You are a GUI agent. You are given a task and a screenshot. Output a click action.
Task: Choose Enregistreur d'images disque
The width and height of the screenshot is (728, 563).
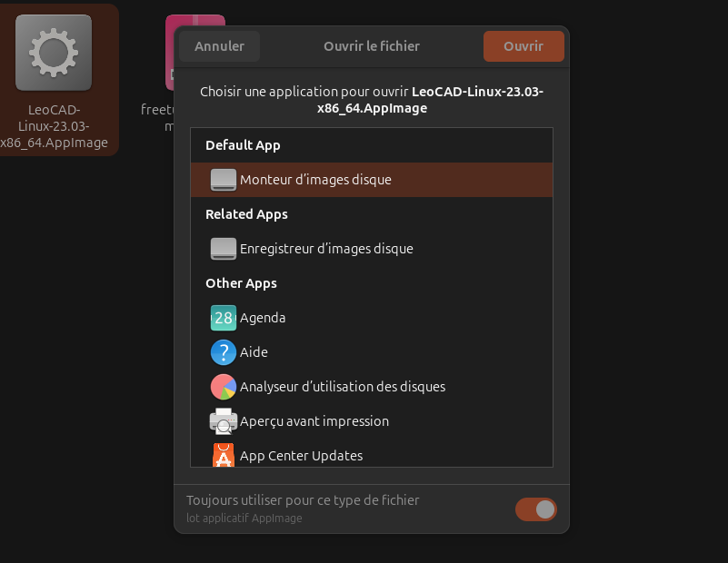pyautogui.click(x=372, y=249)
